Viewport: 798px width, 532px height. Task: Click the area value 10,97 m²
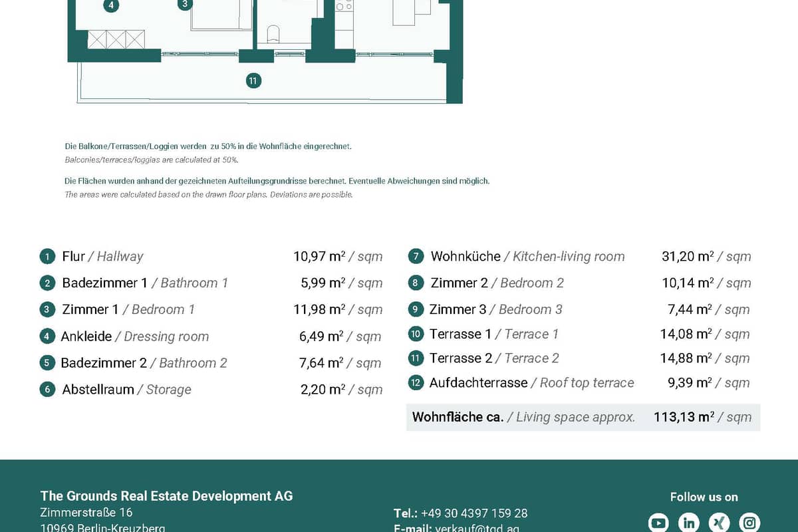point(319,257)
